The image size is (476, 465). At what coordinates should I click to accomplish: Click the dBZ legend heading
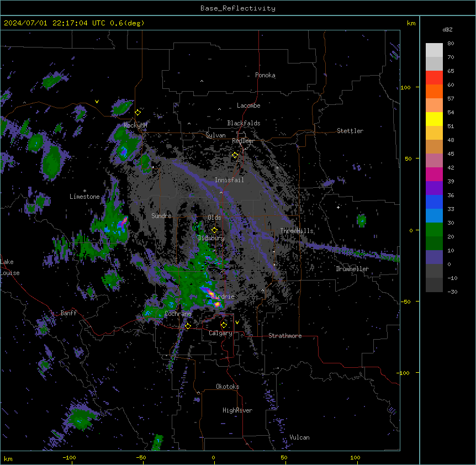click(x=447, y=29)
